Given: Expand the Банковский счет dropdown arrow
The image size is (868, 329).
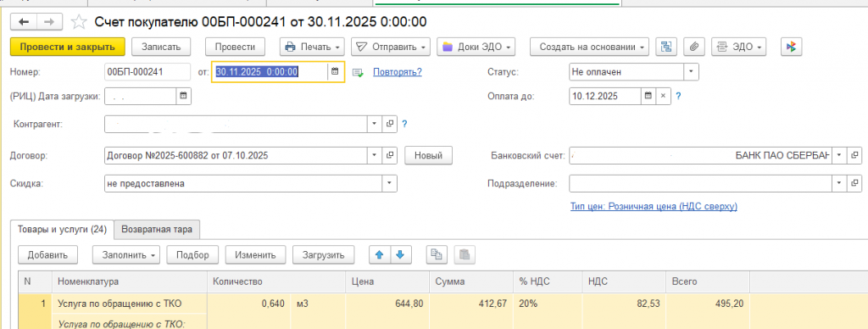Looking at the screenshot, I should tap(840, 156).
